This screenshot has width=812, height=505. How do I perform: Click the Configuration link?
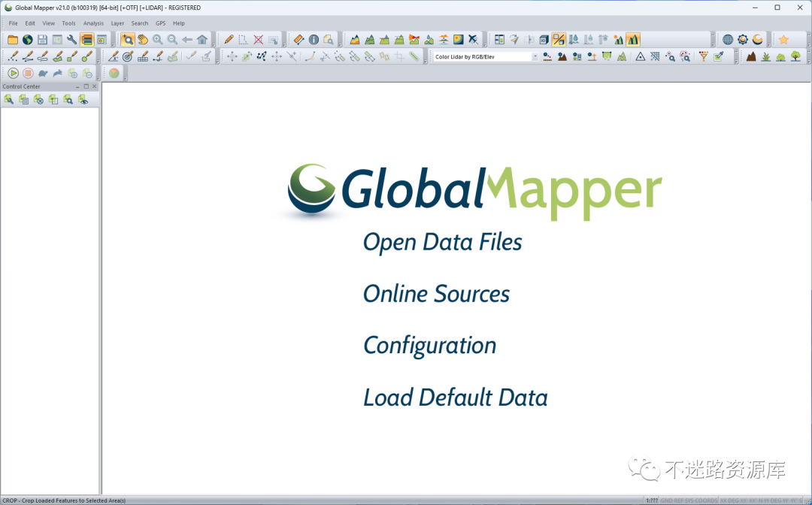pos(430,346)
